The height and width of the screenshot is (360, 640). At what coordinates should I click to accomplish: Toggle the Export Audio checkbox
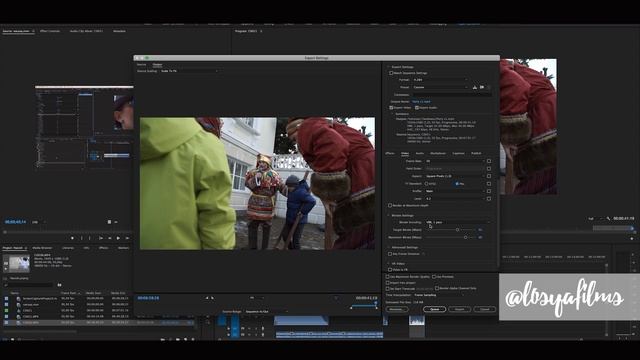[x=417, y=108]
